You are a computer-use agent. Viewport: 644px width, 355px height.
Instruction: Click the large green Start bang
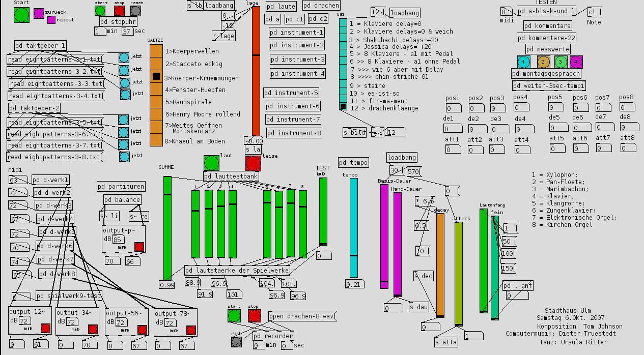(21, 15)
